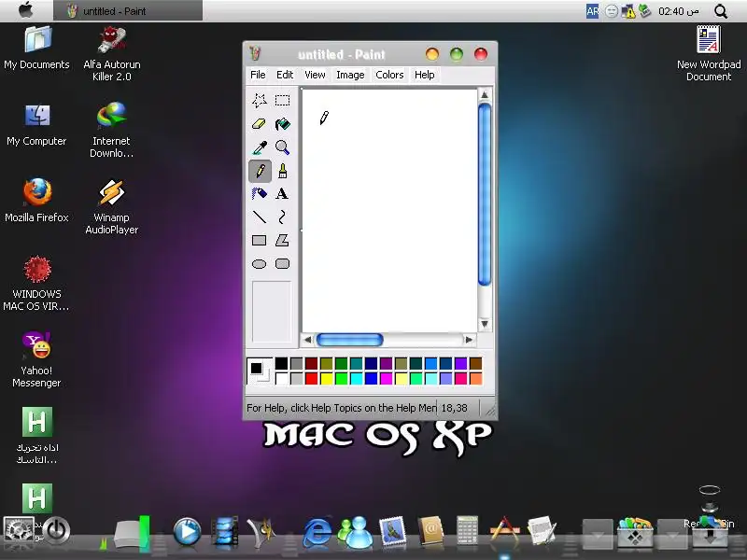Click the Apple logo menu
Image resolution: width=747 pixels, height=560 pixels.
(x=26, y=10)
